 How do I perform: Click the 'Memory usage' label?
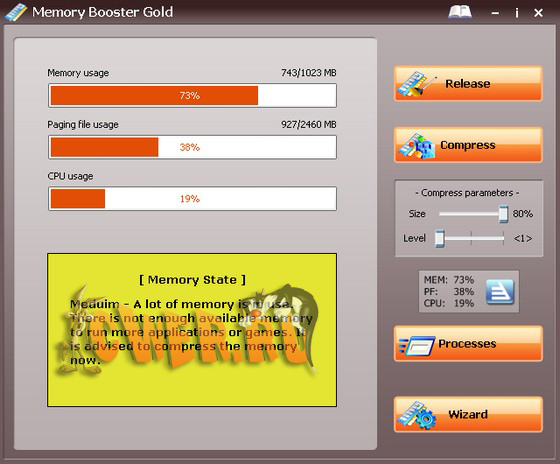pyautogui.click(x=78, y=73)
